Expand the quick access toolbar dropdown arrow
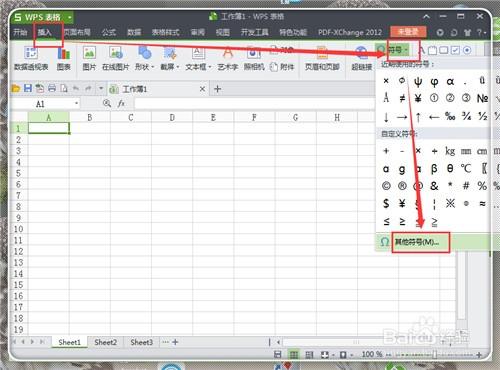Viewport: 500px width, 370px height. (x=101, y=89)
